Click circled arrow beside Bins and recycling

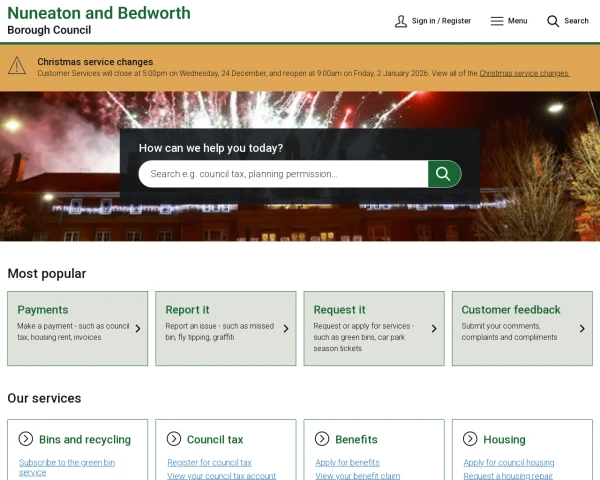pyautogui.click(x=26, y=439)
